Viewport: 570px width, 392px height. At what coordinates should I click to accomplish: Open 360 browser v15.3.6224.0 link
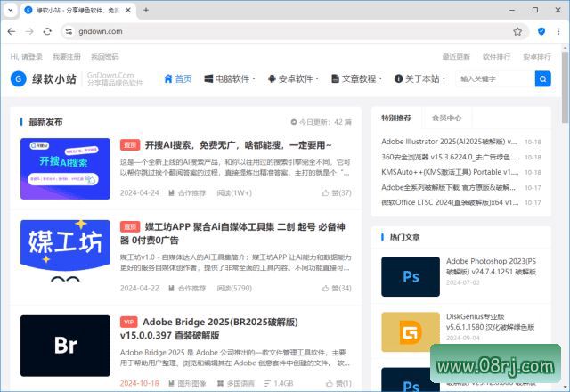pyautogui.click(x=449, y=157)
